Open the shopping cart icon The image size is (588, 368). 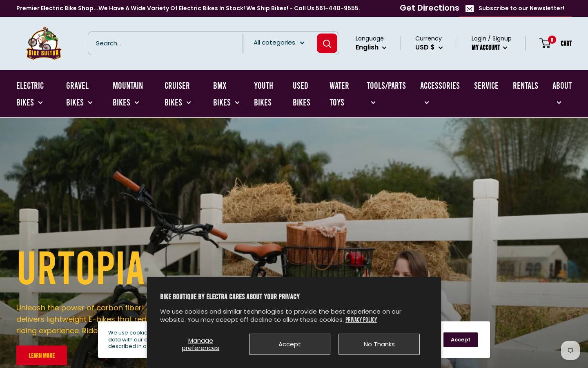click(x=545, y=43)
